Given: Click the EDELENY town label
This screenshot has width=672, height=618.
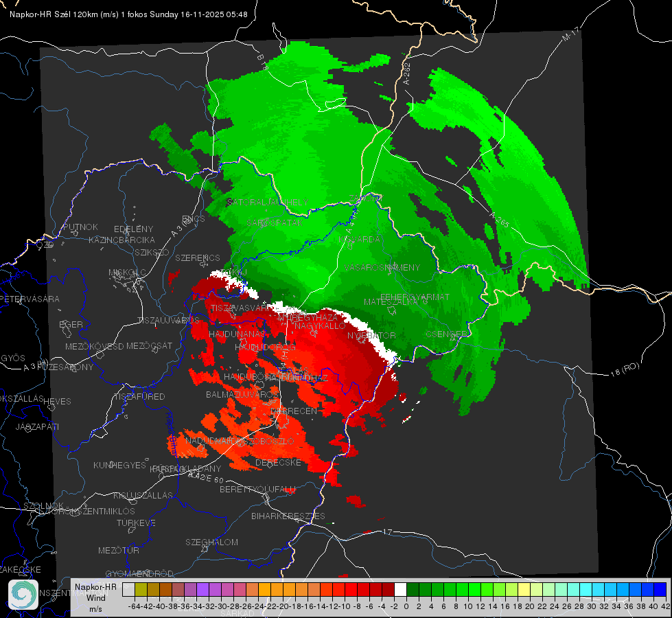Looking at the screenshot, I should point(133,229).
